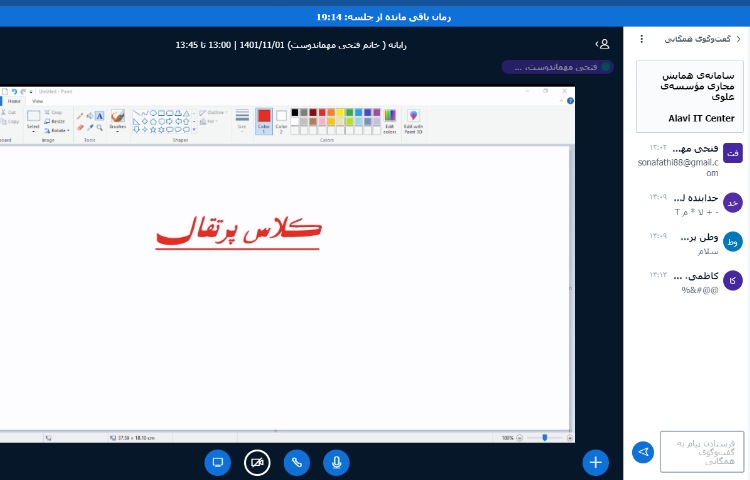Open chat message from فتحی مه...

pyautogui.click(x=690, y=160)
